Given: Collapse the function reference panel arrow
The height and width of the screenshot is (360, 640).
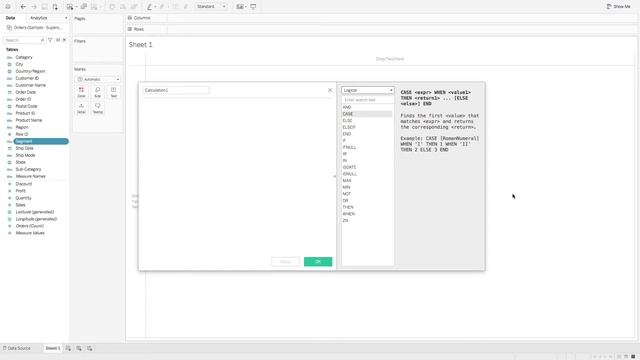Looking at the screenshot, I should [335, 176].
